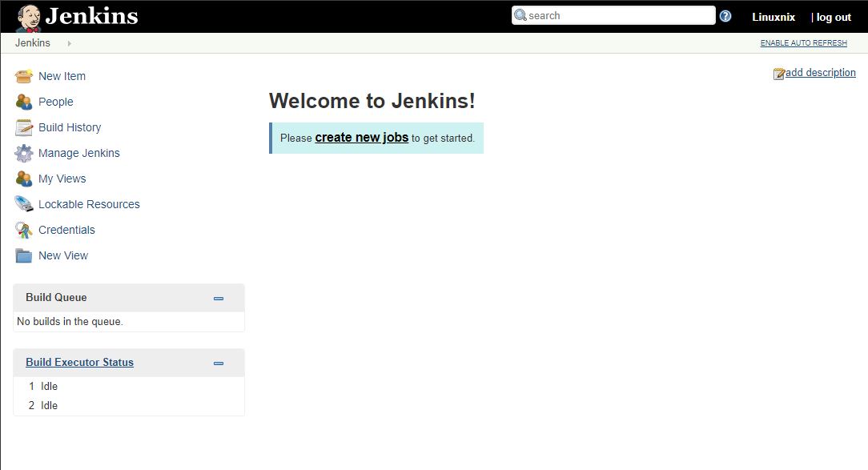Viewport: 868px width, 470px height.
Task: Click the Credentials keys icon
Action: click(24, 230)
